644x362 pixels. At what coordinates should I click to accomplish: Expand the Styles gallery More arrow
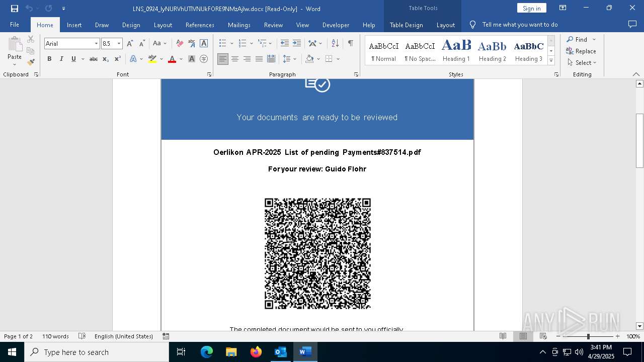[551, 61]
